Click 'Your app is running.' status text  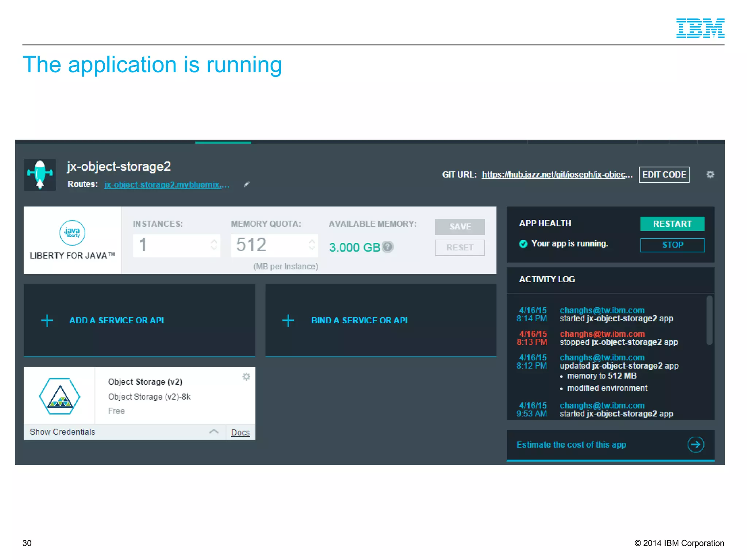[569, 244]
